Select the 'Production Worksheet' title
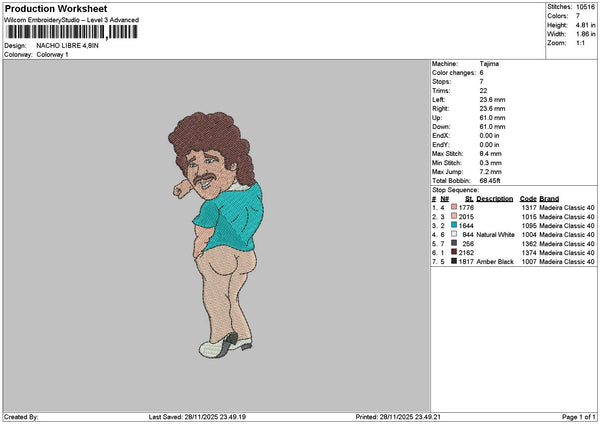 [x=56, y=9]
